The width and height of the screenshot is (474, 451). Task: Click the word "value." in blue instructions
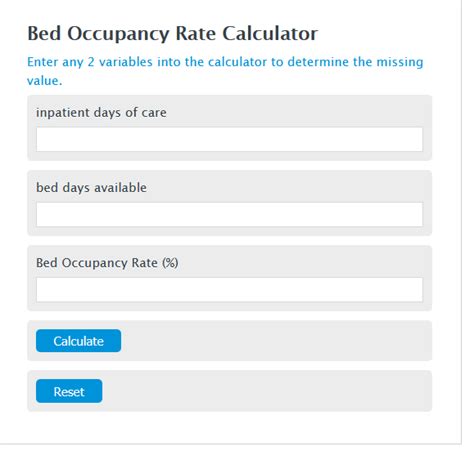pyautogui.click(x=44, y=81)
